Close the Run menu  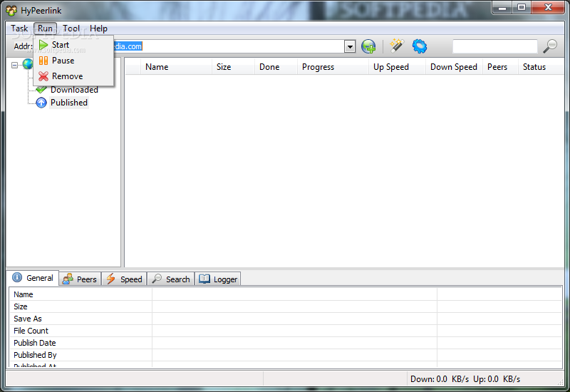click(x=45, y=29)
